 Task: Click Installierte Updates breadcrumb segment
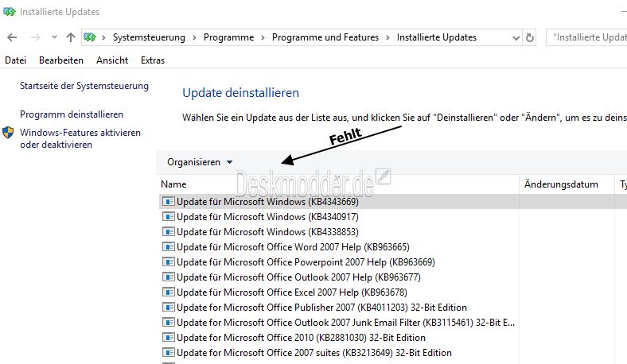pos(437,37)
